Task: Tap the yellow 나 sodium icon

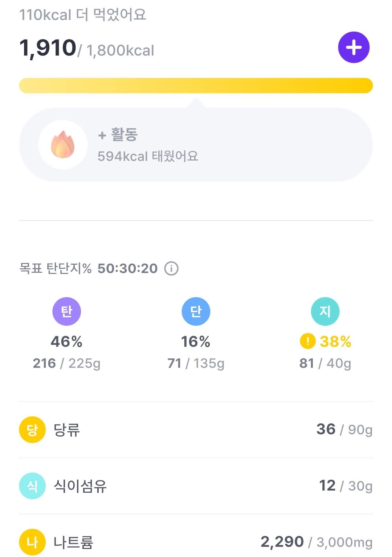Action: (x=32, y=542)
